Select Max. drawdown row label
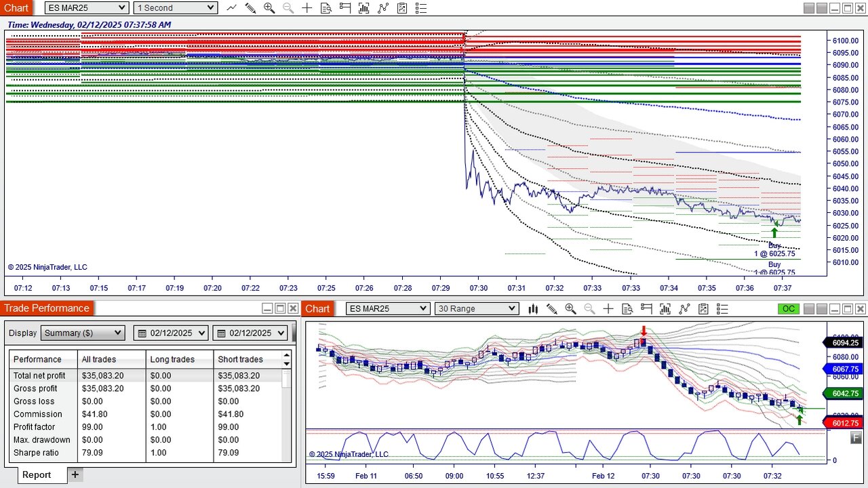 tap(42, 440)
